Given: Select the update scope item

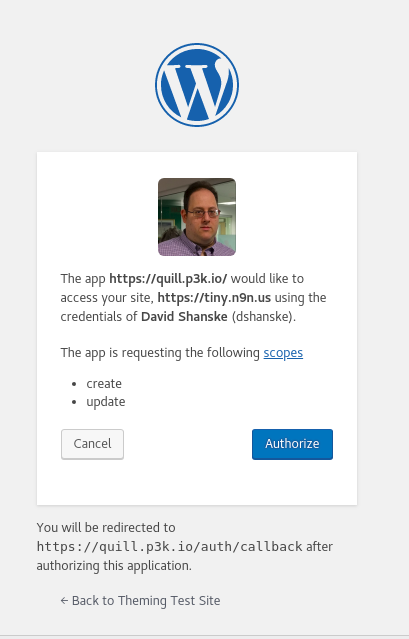Looking at the screenshot, I should (x=106, y=402).
